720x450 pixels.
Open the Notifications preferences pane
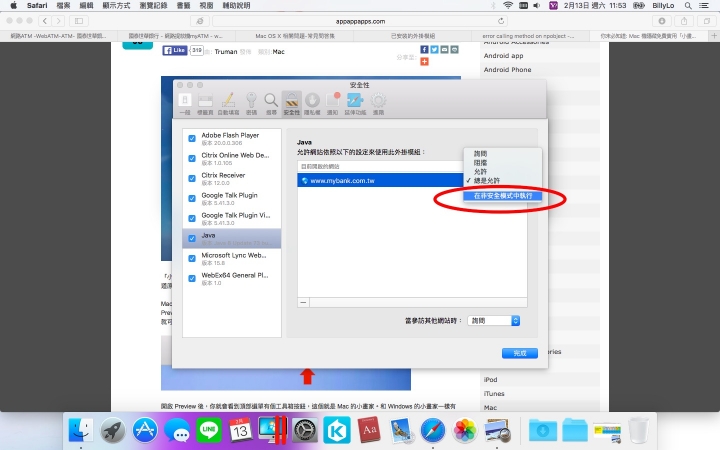coord(332,104)
